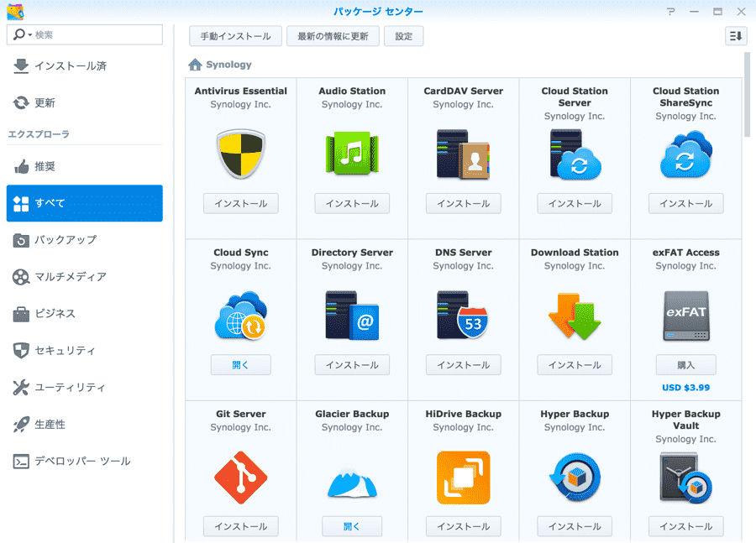Open the search magnifier dropdown
The width and height of the screenshot is (756, 543).
point(22,34)
